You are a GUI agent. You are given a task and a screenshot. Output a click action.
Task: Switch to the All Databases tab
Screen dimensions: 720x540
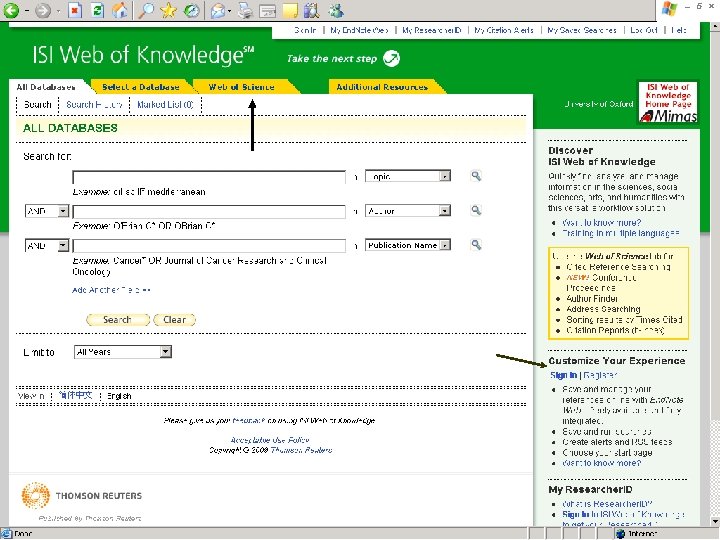[46, 87]
